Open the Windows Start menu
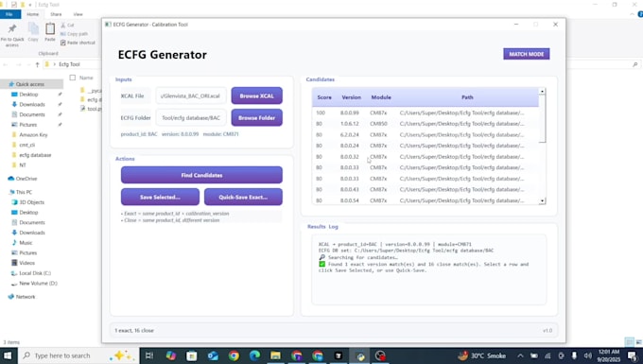Viewport: 643px width, 364px height. pyautogui.click(x=8, y=355)
